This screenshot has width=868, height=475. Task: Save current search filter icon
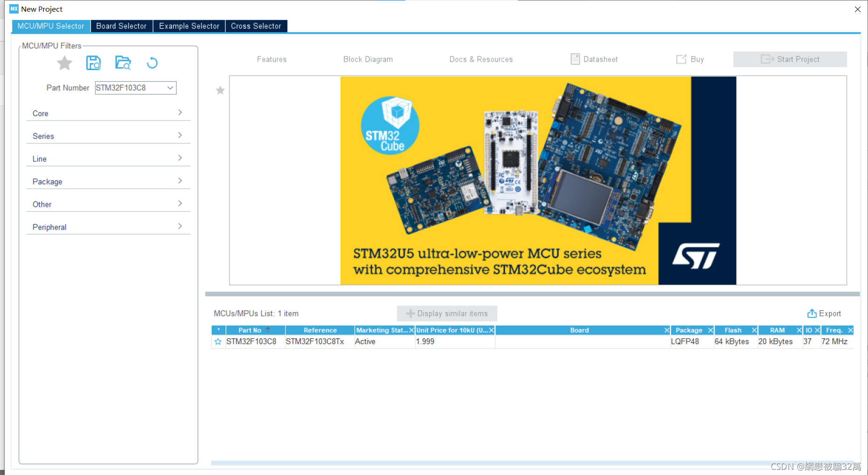point(94,63)
